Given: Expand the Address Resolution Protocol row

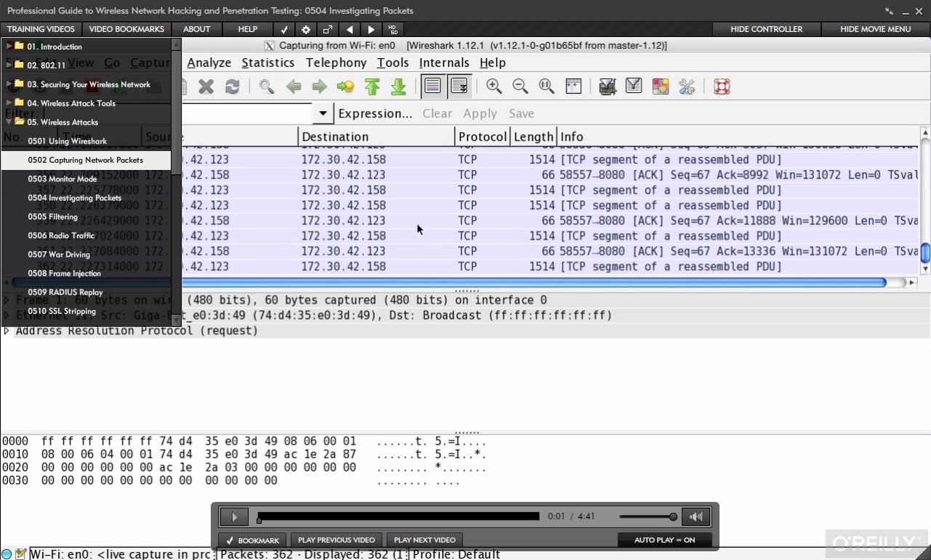Looking at the screenshot, I should [x=7, y=331].
